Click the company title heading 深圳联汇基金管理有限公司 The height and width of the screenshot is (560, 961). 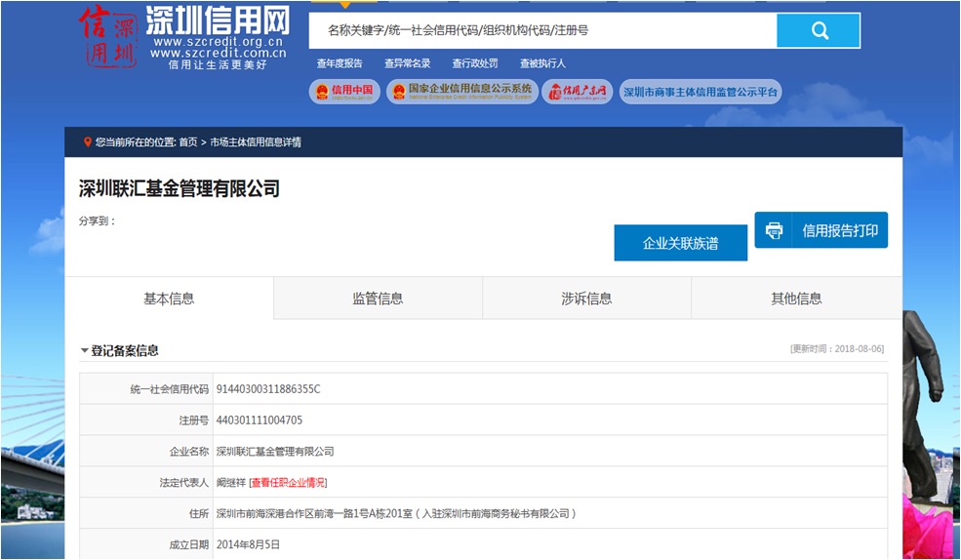[180, 188]
